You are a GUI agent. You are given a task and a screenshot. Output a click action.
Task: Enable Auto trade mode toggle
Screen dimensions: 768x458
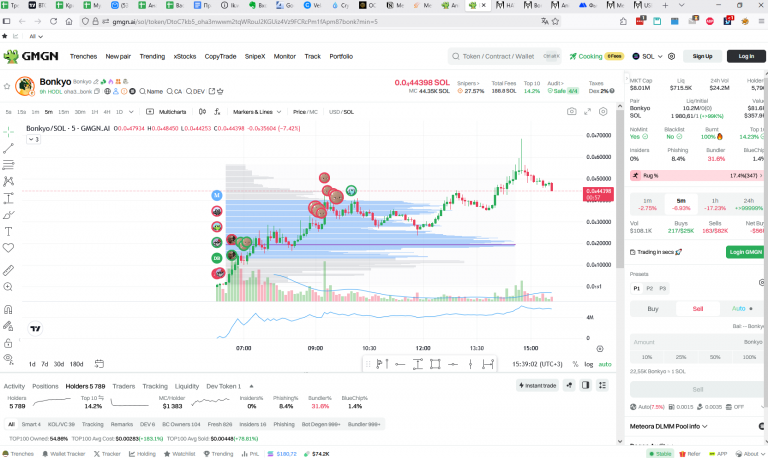[x=742, y=309]
